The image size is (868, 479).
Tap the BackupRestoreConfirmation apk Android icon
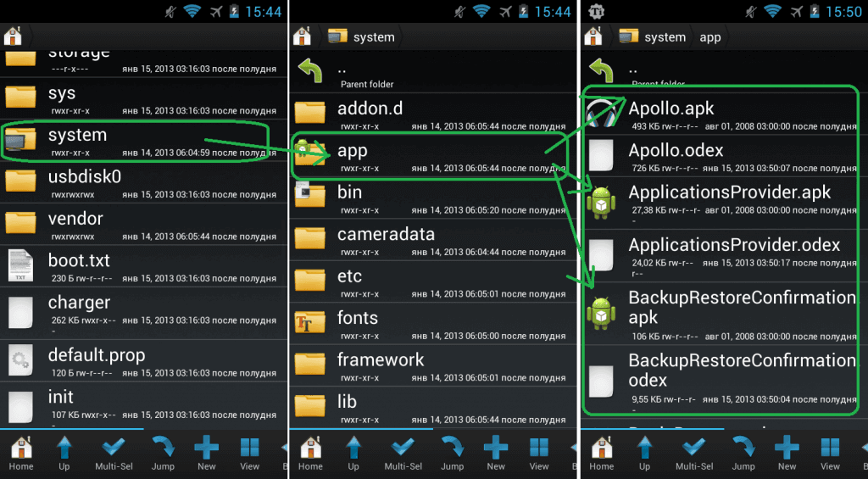[601, 314]
